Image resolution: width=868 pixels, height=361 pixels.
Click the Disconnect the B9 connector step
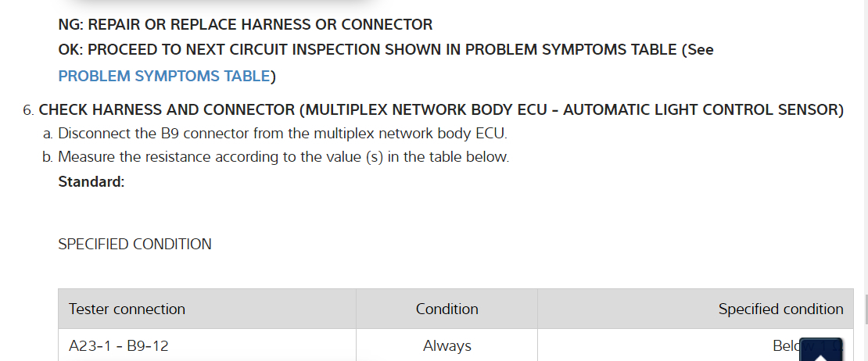tap(282, 134)
